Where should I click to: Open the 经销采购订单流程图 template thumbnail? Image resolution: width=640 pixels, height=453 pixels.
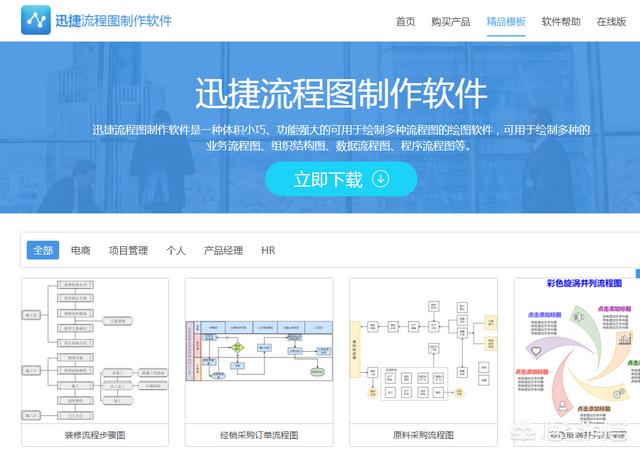[259, 351]
